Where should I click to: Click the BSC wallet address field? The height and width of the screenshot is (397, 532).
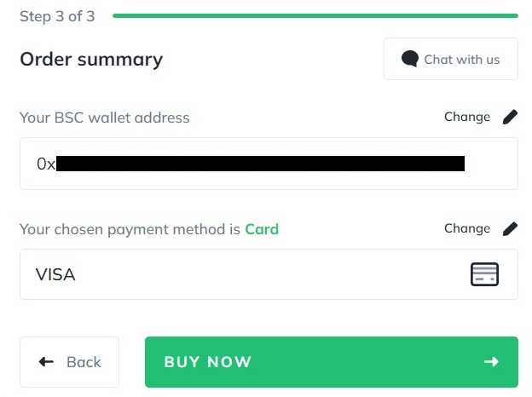[269, 164]
